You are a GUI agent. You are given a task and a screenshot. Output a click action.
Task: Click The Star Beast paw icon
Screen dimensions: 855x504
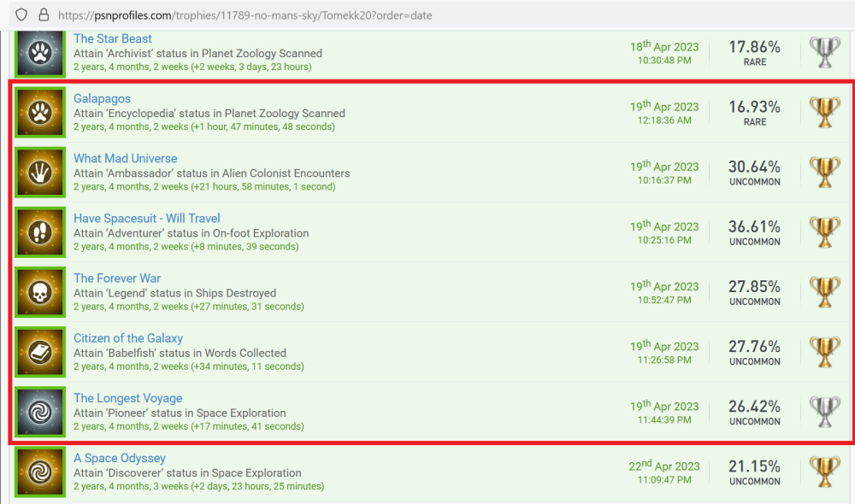click(40, 53)
